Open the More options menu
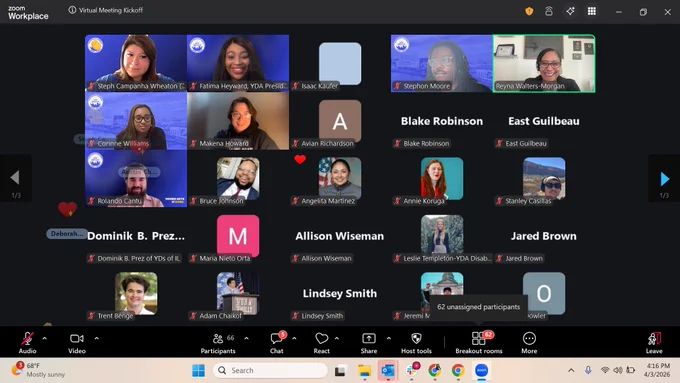The height and width of the screenshot is (383, 680). (x=529, y=342)
